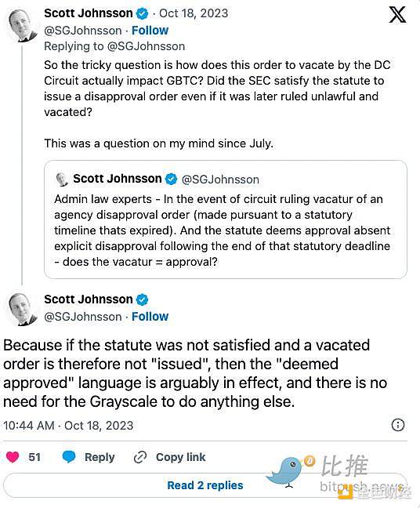
Task: Open the Oct 18, 2023 header date
Action: tap(194, 13)
